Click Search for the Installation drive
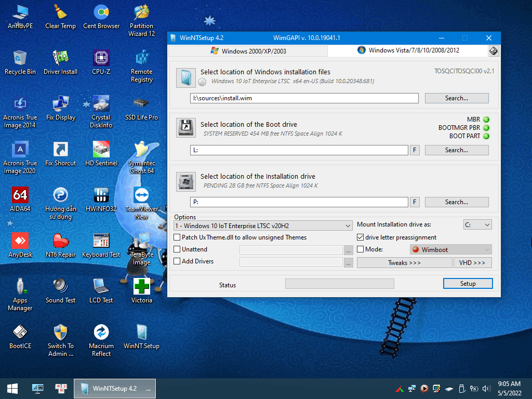532x399 pixels. pyautogui.click(x=457, y=202)
